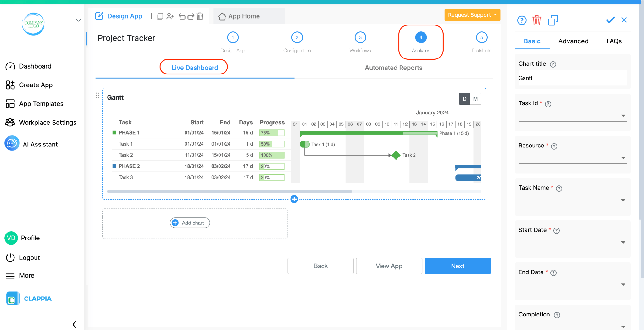Go to step 2 Configuration

(297, 37)
